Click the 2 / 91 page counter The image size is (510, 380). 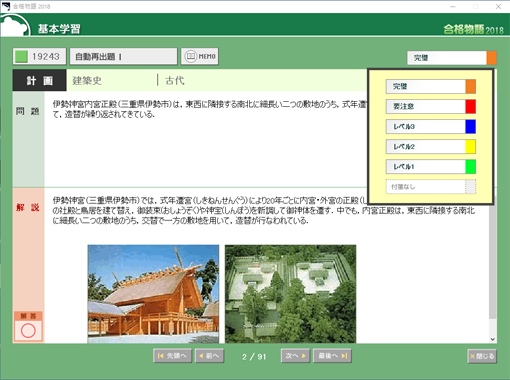pos(254,357)
